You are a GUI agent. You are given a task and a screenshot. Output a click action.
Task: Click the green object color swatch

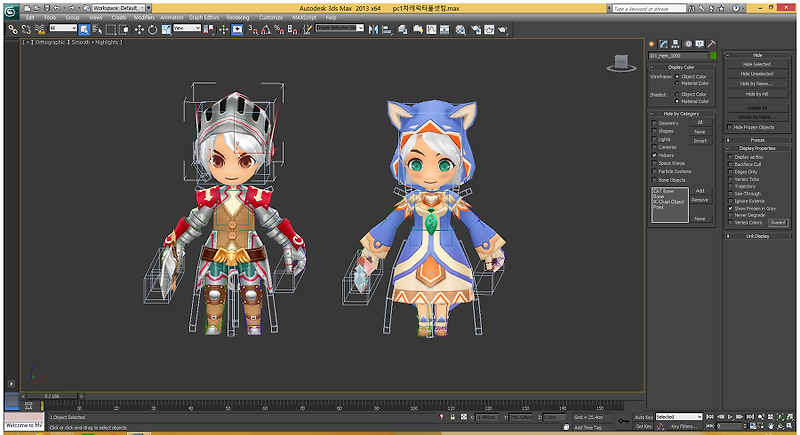(713, 55)
